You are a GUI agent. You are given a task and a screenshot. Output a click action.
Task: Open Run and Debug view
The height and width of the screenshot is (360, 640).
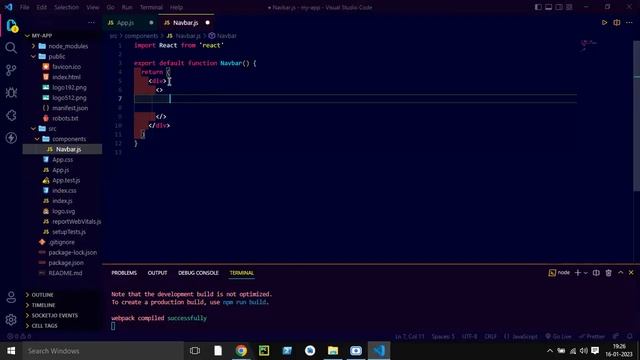11,93
